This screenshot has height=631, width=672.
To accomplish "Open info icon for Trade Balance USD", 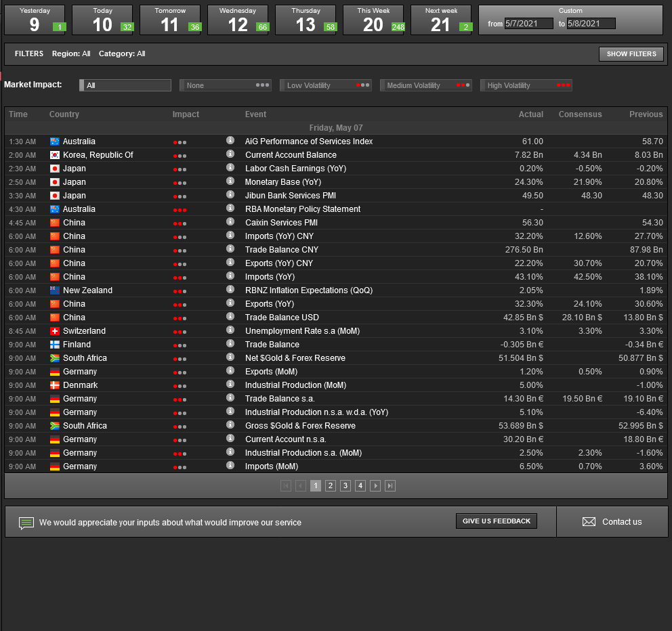I will (230, 316).
